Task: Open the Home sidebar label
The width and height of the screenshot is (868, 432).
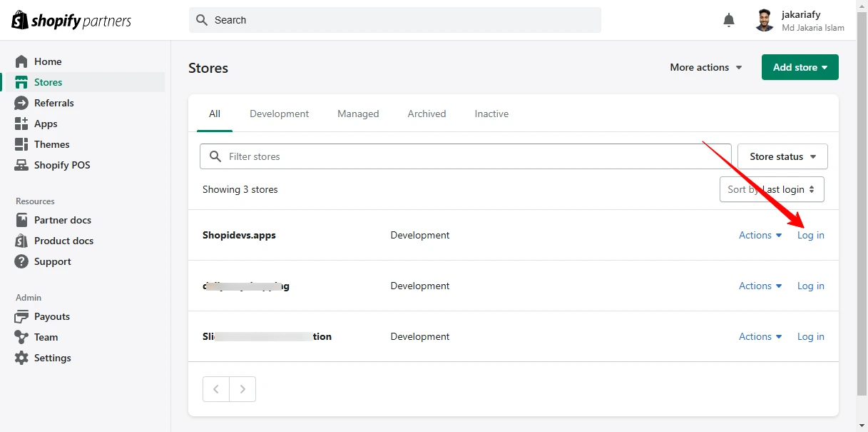Action: [48, 61]
